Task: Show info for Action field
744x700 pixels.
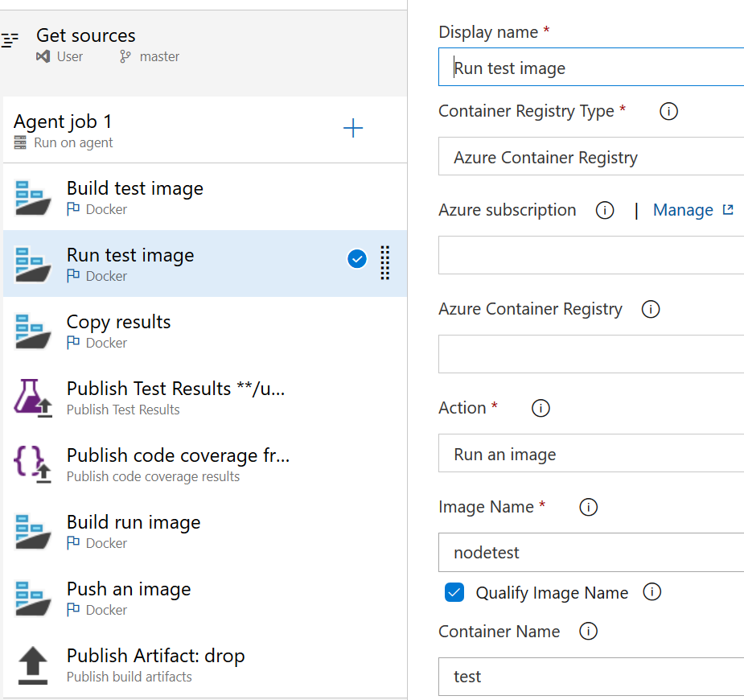Action: (541, 408)
